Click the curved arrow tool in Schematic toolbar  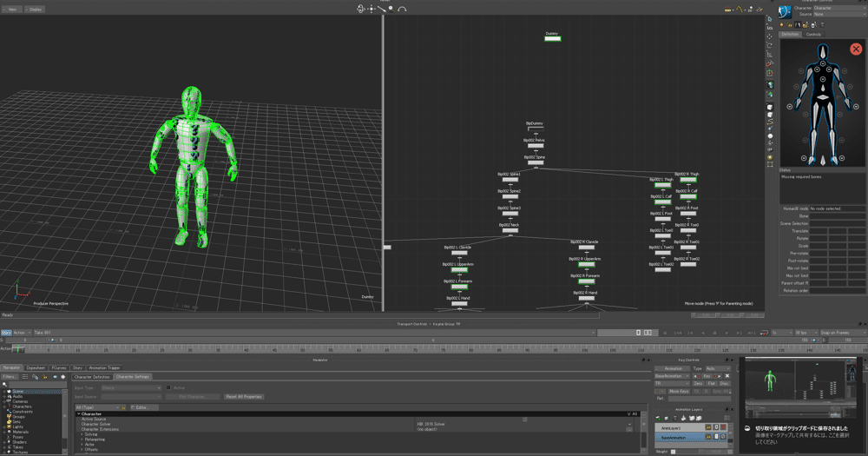(402, 9)
